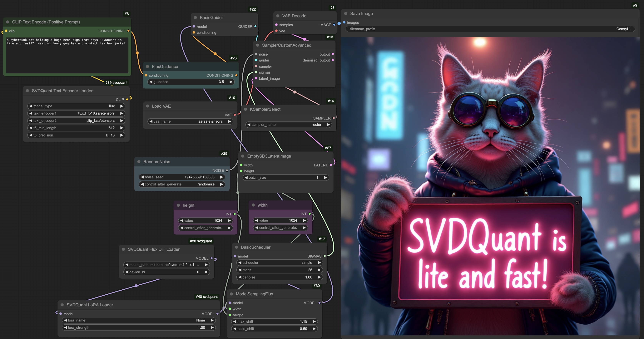The width and height of the screenshot is (644, 339).
Task: Open the sampler_name euler dropdown
Action: click(x=289, y=125)
